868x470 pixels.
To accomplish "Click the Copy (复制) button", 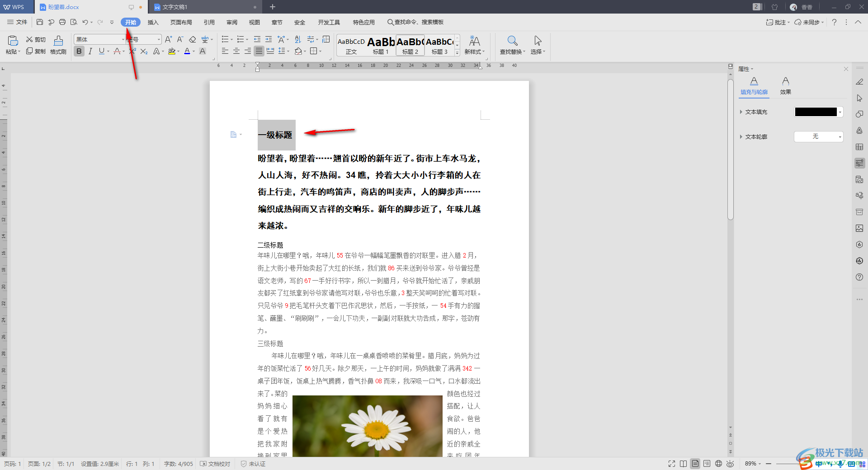I will [36, 51].
